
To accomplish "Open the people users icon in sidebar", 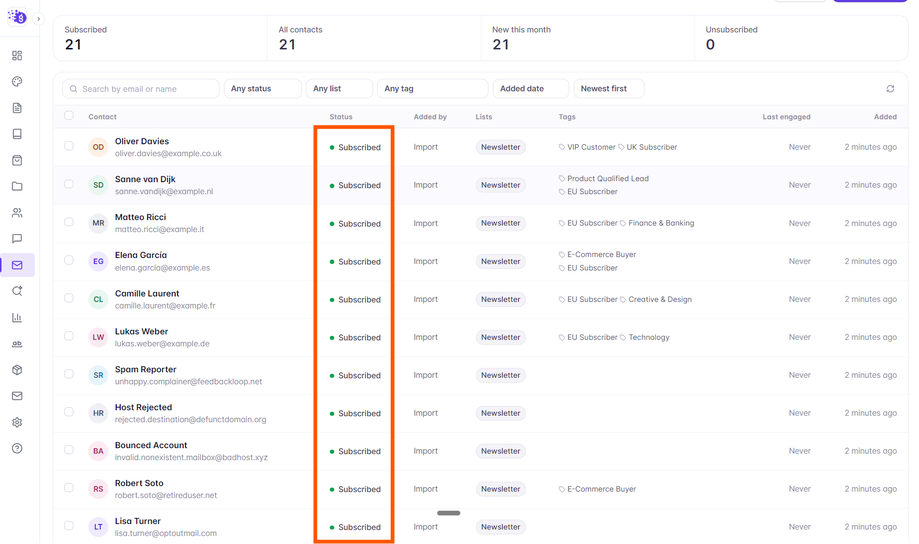I will [x=17, y=213].
